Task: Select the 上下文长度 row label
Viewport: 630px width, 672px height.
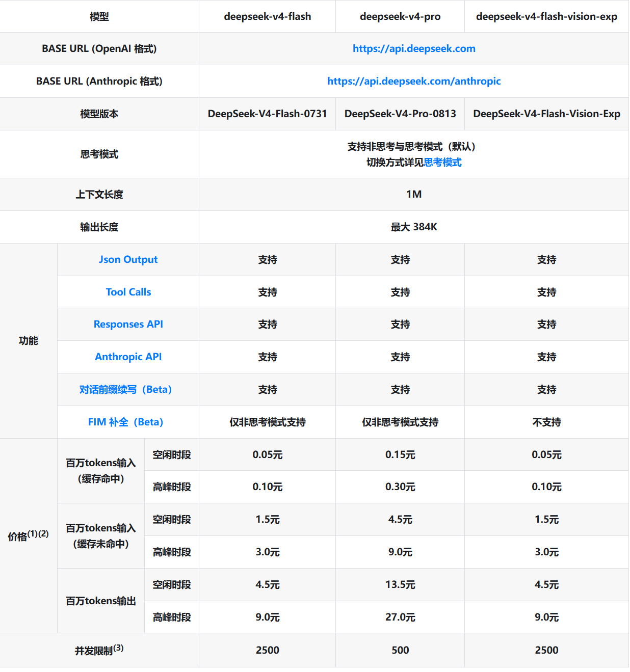Action: point(99,195)
